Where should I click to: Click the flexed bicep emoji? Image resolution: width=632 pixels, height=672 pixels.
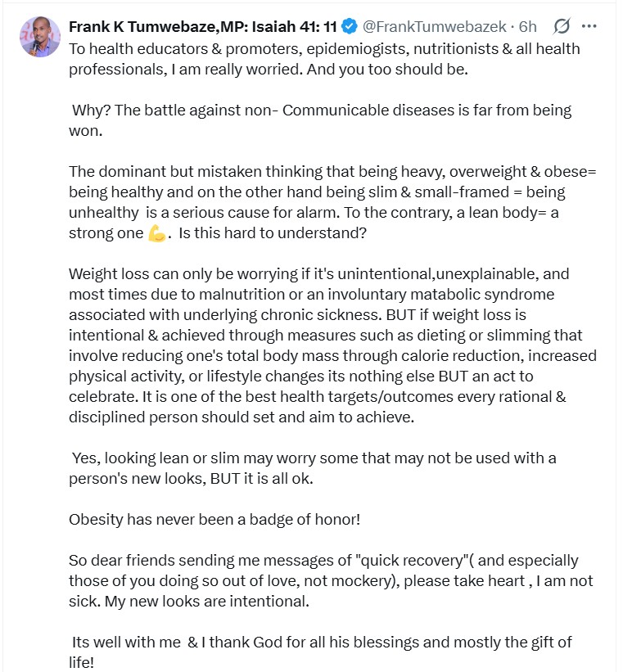pos(157,233)
